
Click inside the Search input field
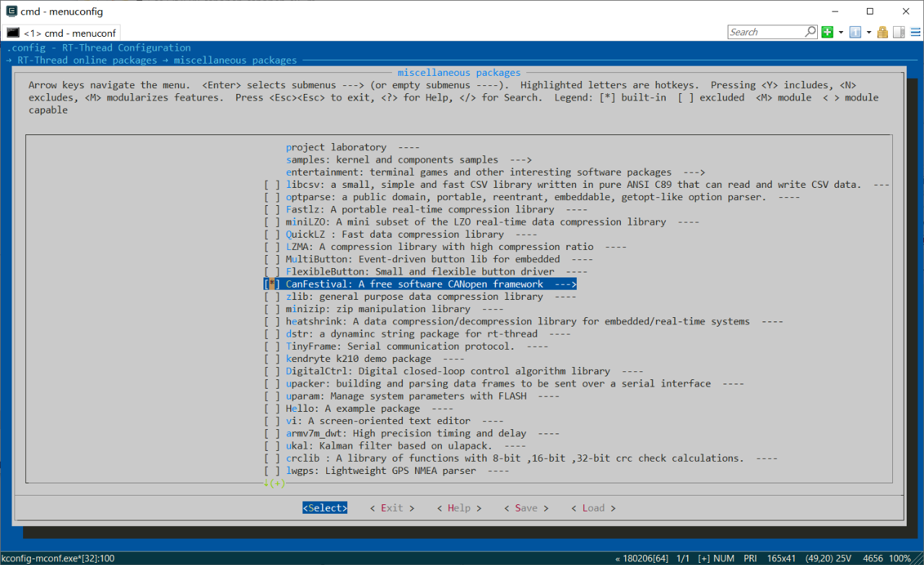(765, 32)
